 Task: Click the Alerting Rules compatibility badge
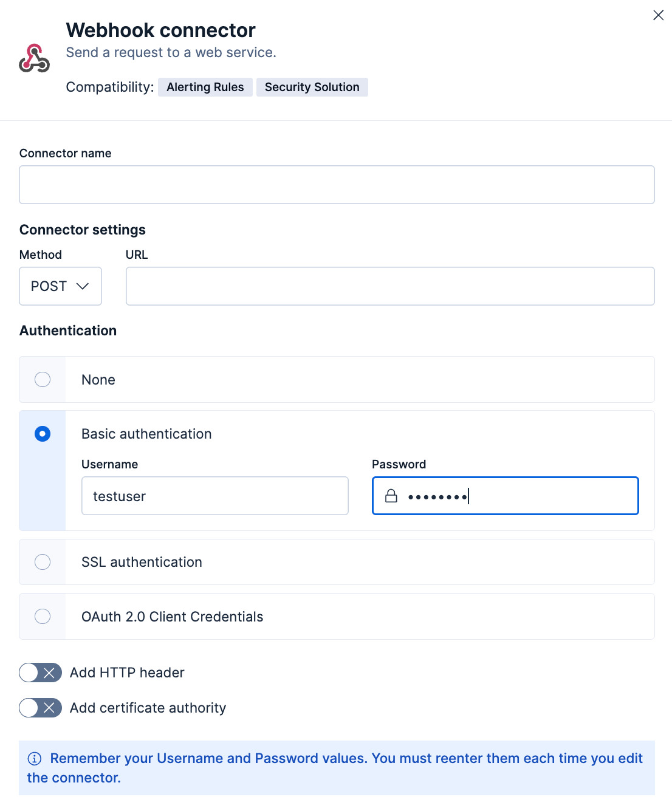205,87
